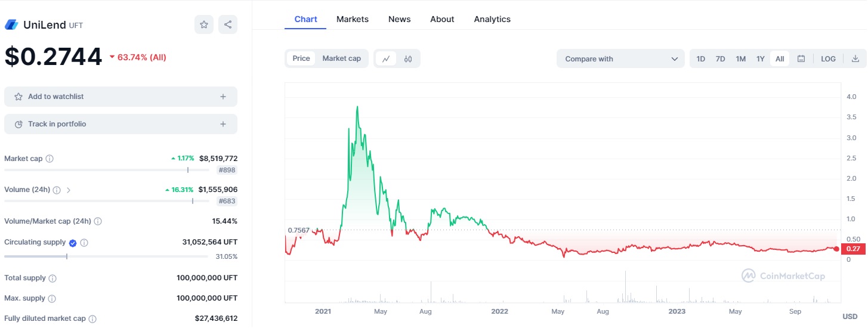Click the 1.17% market cap change
The image size is (868, 328).
183,159
